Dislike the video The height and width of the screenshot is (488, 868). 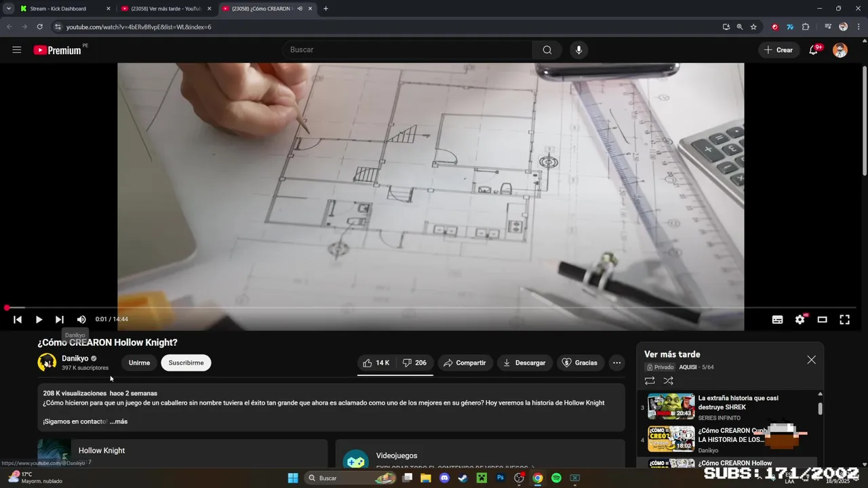click(x=414, y=363)
